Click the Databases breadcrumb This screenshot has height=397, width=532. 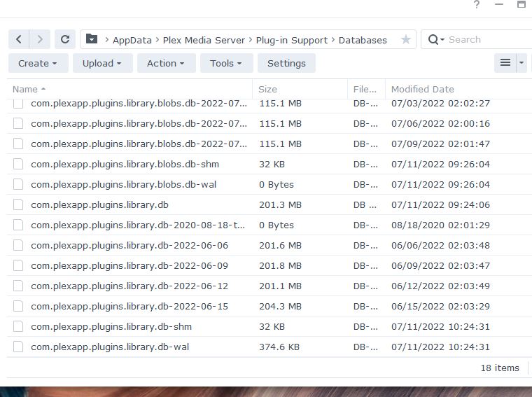[363, 40]
